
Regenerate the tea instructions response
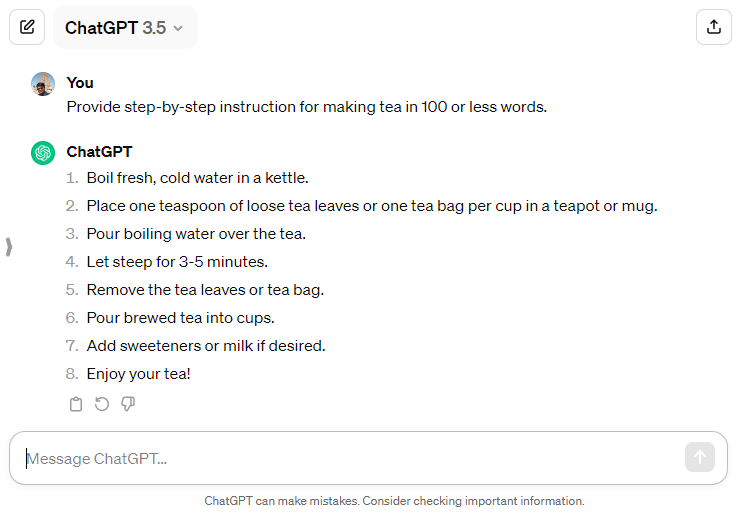102,404
